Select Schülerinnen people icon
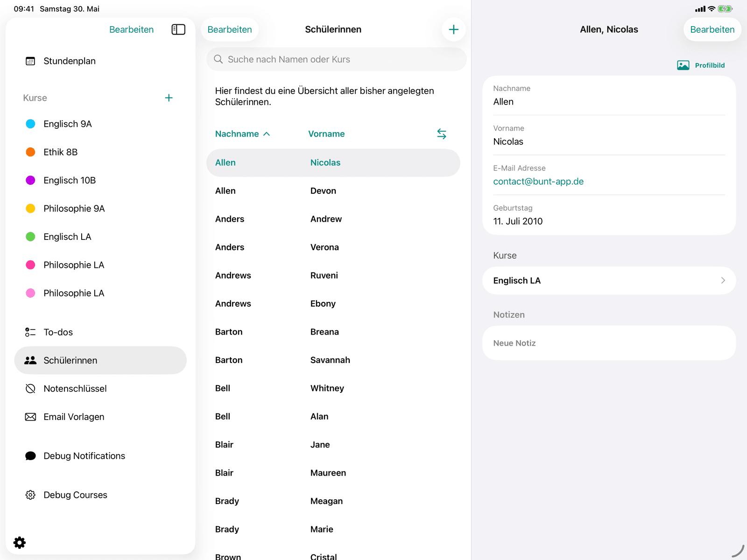This screenshot has height=560, width=747. click(x=30, y=360)
